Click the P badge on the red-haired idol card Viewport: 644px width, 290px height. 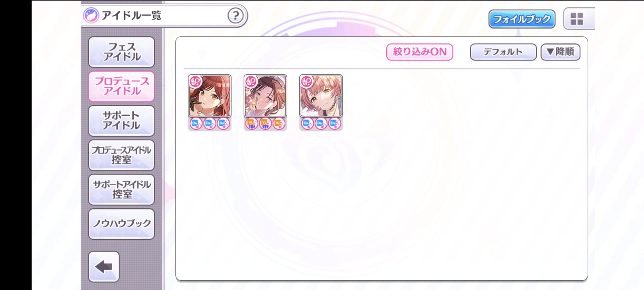195,82
